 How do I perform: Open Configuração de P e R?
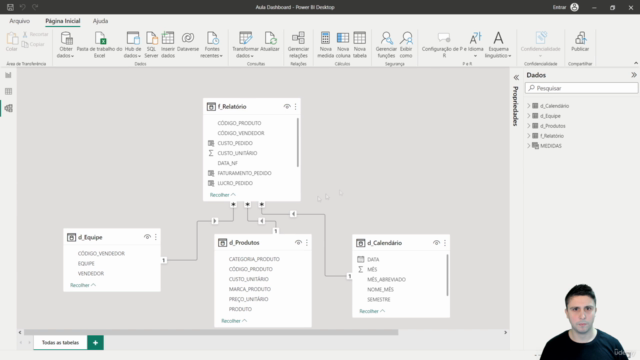pyautogui.click(x=444, y=44)
